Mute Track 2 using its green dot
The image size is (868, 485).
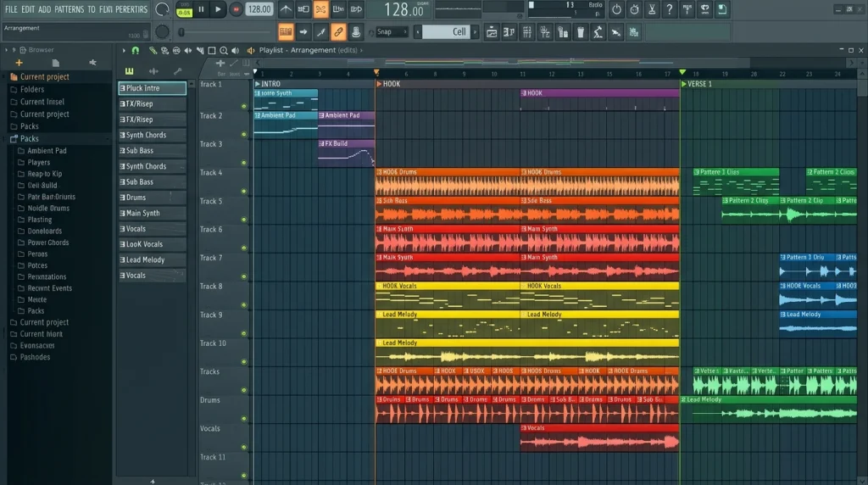tap(243, 135)
